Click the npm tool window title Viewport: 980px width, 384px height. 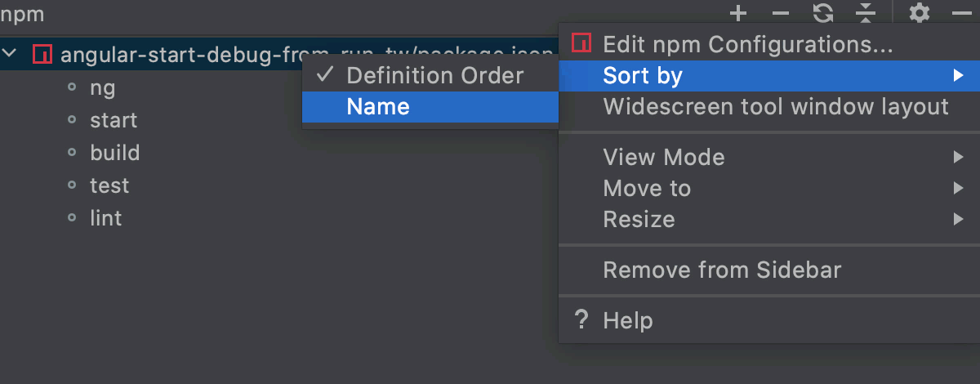tap(22, 14)
